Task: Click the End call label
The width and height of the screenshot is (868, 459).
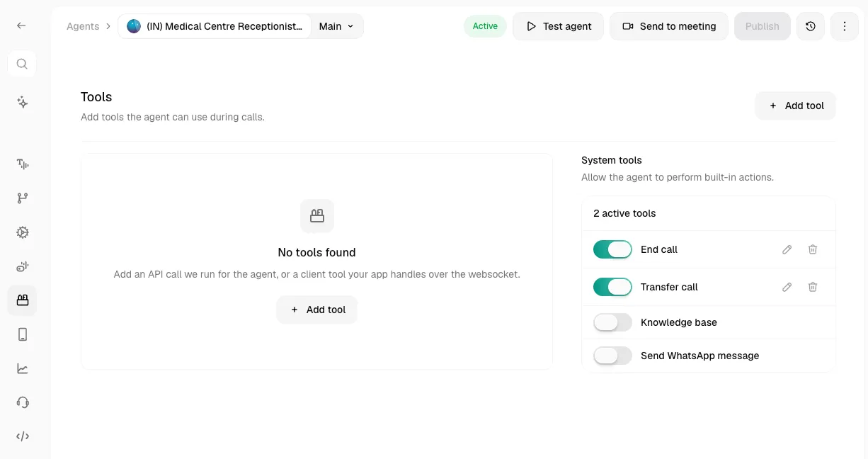Action: [x=659, y=249]
